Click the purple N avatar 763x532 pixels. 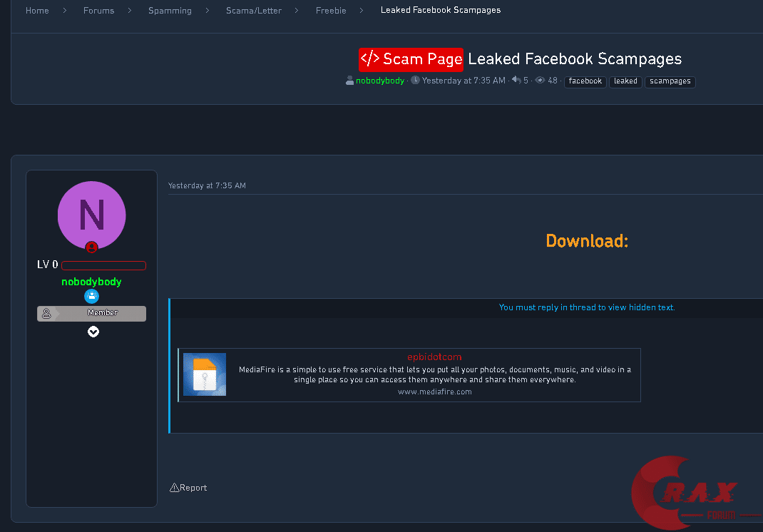tap(91, 215)
